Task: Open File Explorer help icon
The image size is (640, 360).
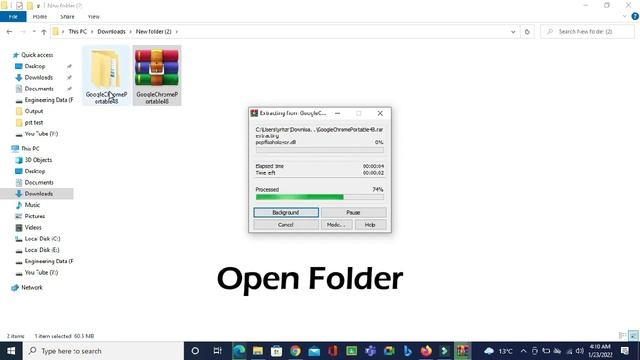Action: [x=635, y=16]
